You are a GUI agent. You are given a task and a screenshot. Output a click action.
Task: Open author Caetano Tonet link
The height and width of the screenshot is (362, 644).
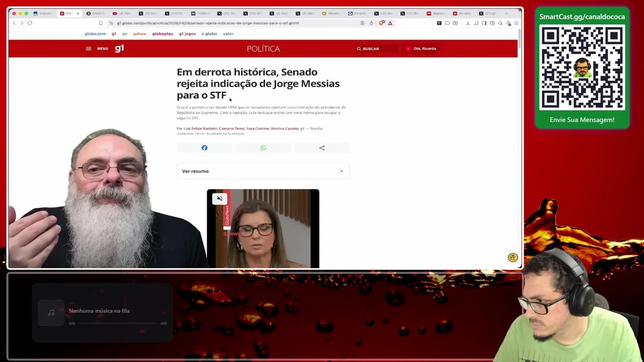tap(231, 129)
